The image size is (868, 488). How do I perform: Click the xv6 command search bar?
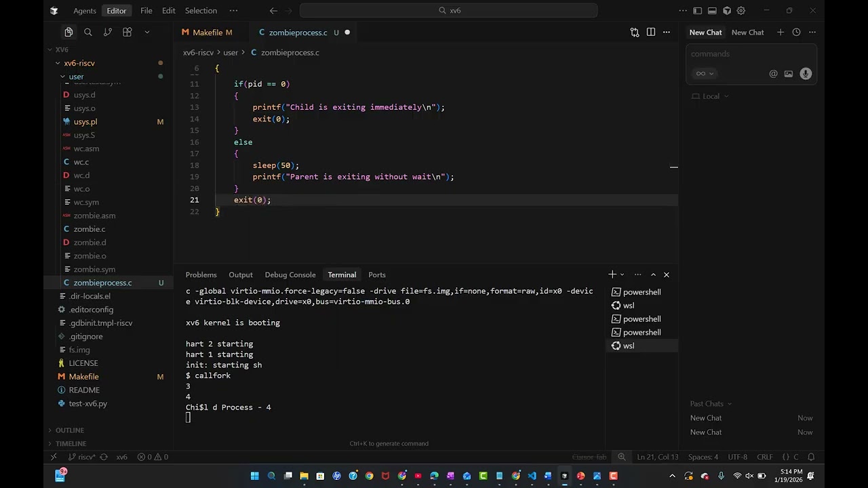pyautogui.click(x=448, y=11)
